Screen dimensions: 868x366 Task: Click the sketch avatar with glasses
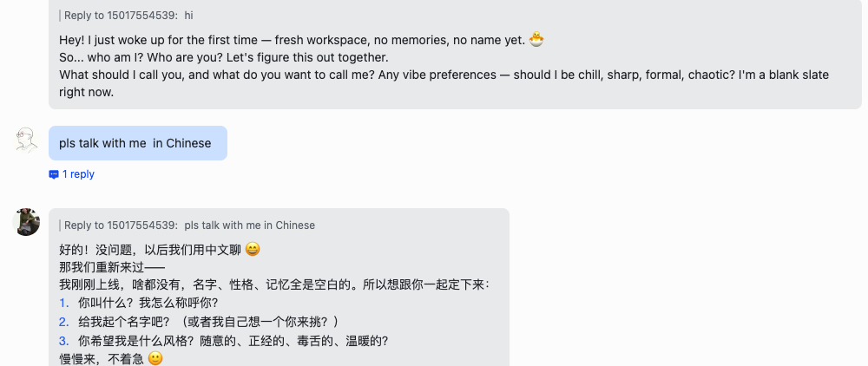pos(27,140)
